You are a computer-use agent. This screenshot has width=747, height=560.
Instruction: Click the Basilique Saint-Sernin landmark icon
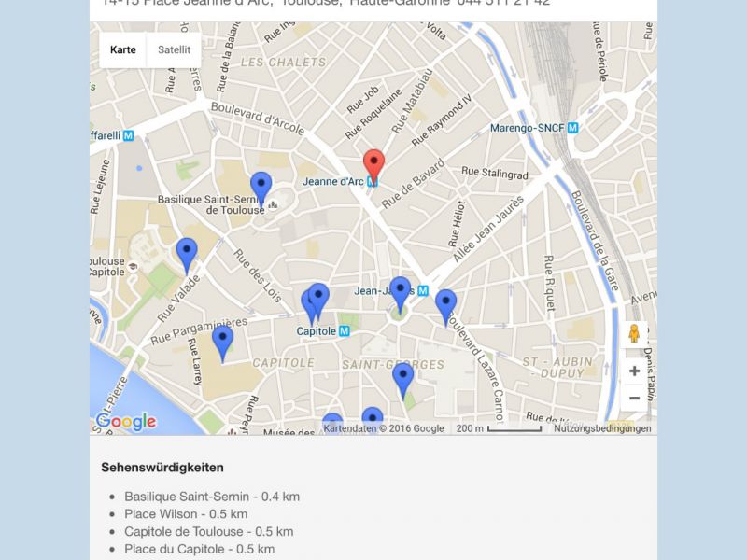coord(273,204)
